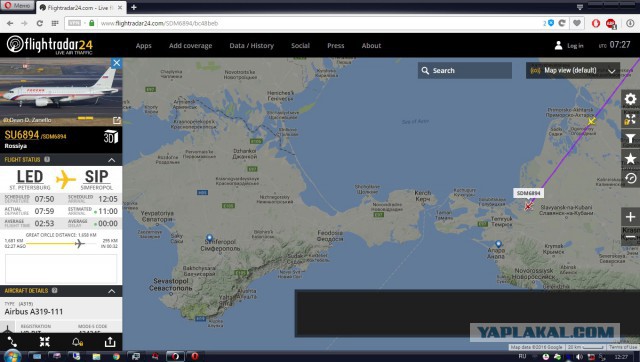Select the red SDM6894 aircraft on map

[528, 206]
